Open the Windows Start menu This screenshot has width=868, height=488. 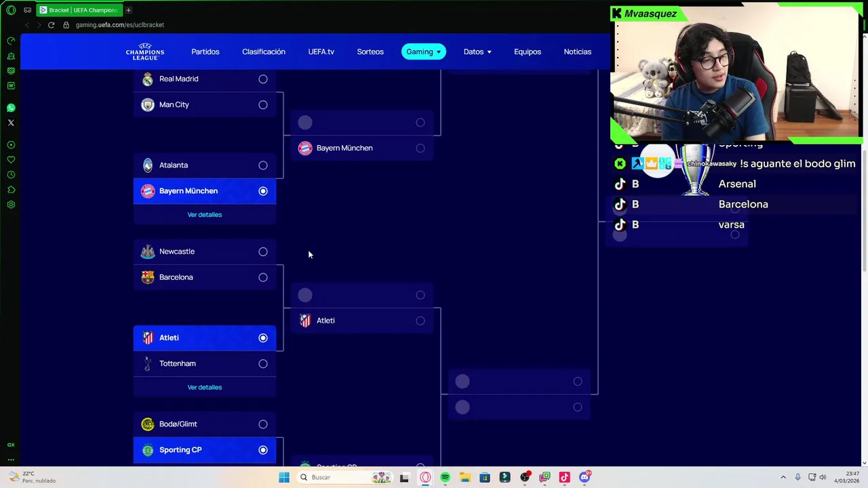284,477
